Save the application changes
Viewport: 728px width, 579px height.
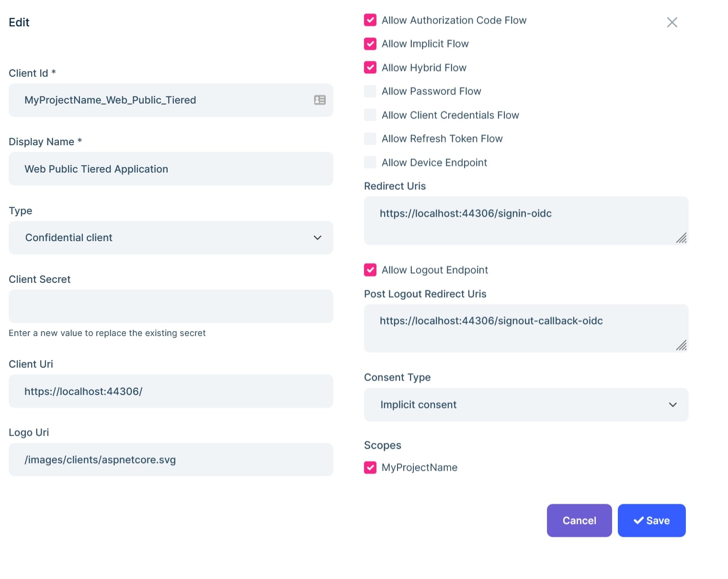[x=651, y=521]
